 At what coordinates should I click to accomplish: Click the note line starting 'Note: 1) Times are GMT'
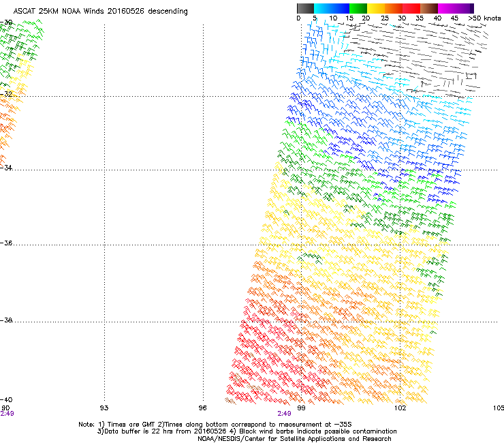point(215,425)
